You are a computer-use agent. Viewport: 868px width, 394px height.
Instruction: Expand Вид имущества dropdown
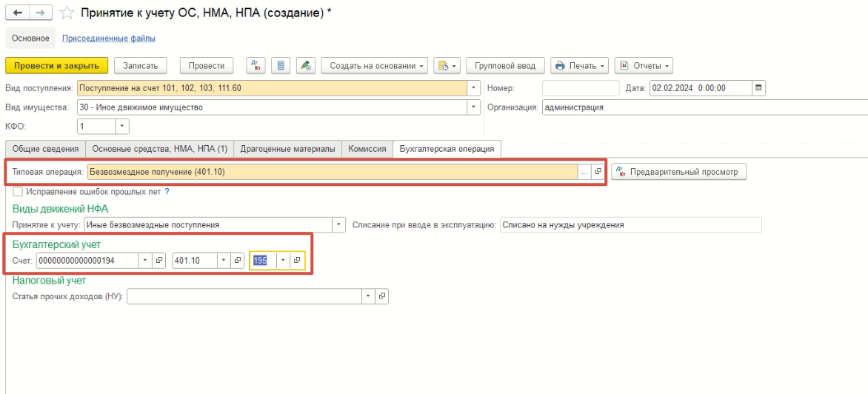474,107
